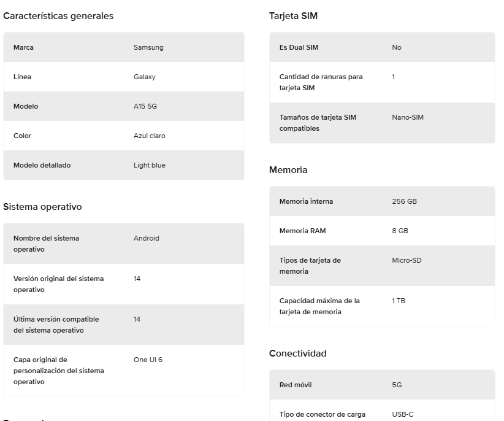The height and width of the screenshot is (421, 504).
Task: Click the Conectividad section heading
Action: [x=297, y=353]
